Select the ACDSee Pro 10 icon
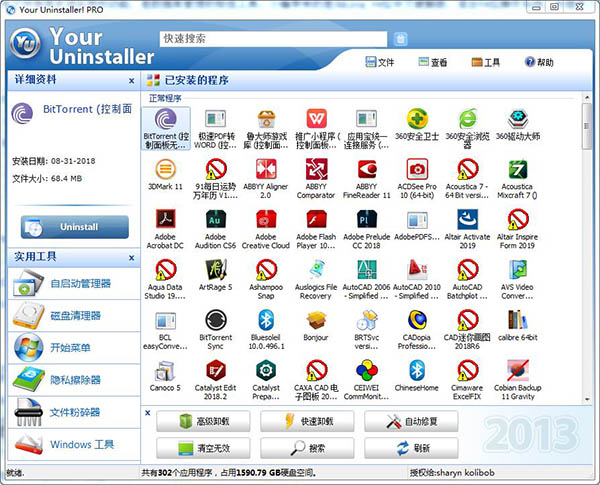The width and height of the screenshot is (600, 485). tap(417, 169)
